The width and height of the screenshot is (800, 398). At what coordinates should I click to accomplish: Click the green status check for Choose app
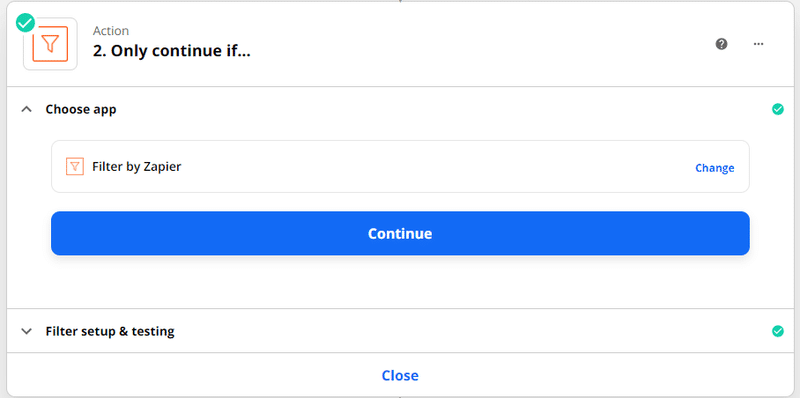coord(778,109)
